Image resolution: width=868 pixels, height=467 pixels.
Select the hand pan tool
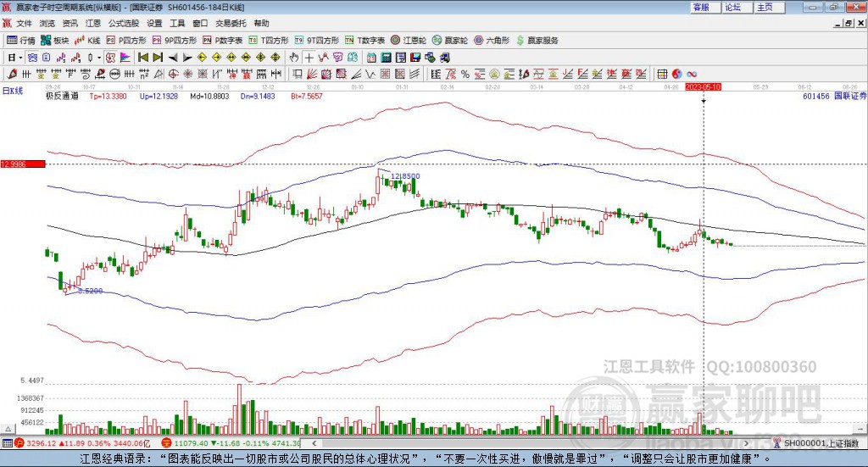(294, 57)
